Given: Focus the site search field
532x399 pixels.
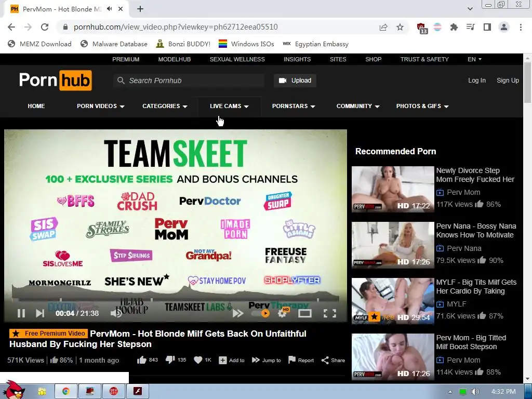Looking at the screenshot, I should [x=189, y=81].
